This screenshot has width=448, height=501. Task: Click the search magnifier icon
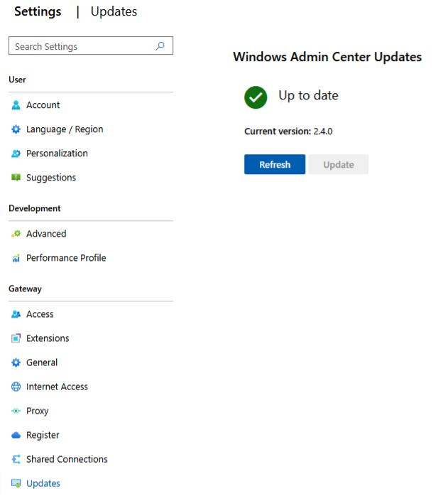(x=160, y=46)
